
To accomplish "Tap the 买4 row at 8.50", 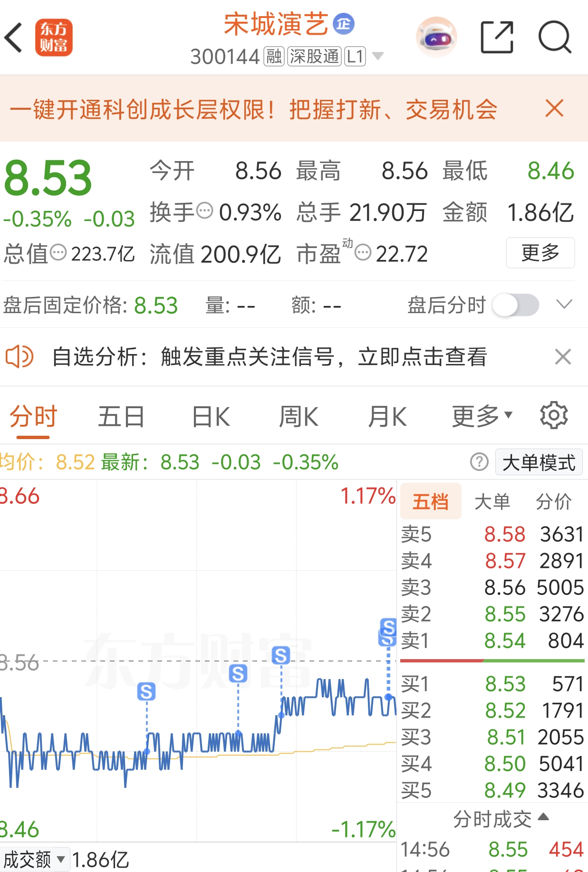I will pyautogui.click(x=492, y=764).
